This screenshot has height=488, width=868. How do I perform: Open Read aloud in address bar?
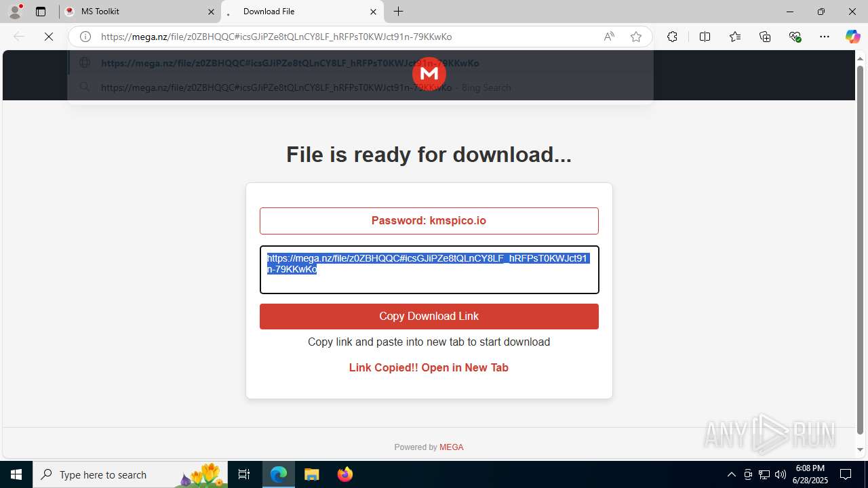(x=609, y=37)
